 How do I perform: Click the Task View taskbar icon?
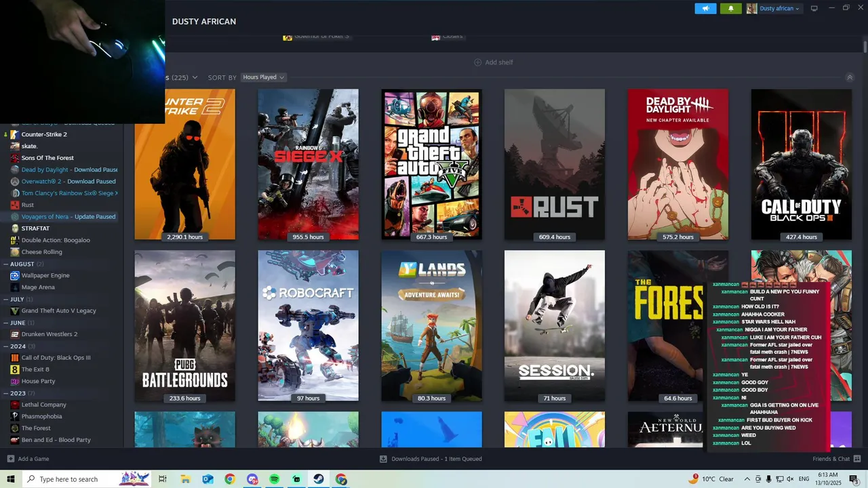[x=163, y=479]
